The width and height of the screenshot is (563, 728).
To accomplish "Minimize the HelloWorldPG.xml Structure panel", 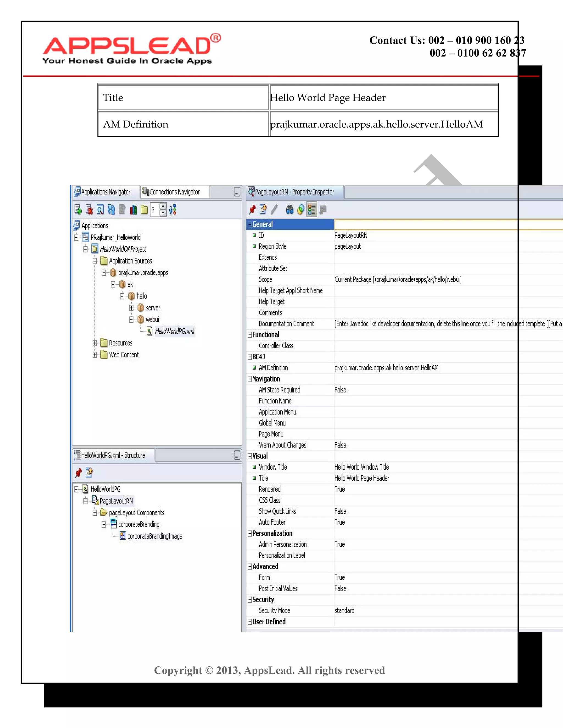I will click(237, 455).
